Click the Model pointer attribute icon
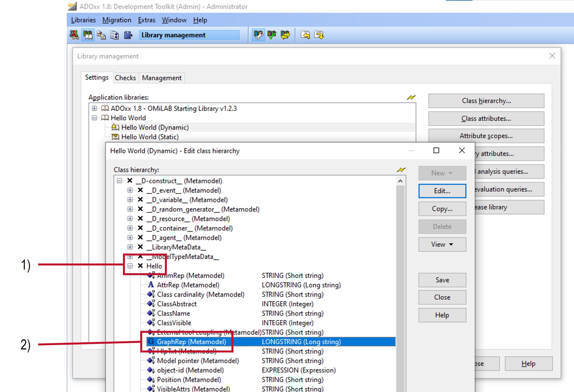 pos(151,360)
